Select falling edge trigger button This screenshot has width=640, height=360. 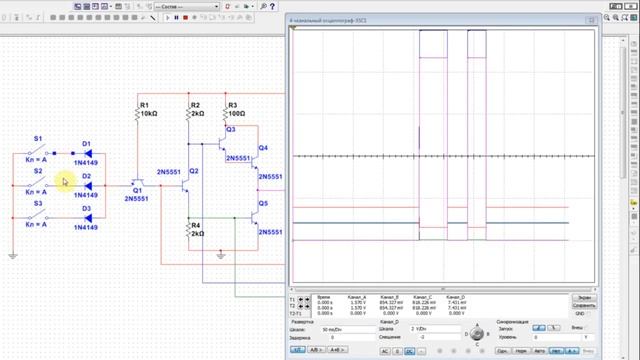(554, 328)
